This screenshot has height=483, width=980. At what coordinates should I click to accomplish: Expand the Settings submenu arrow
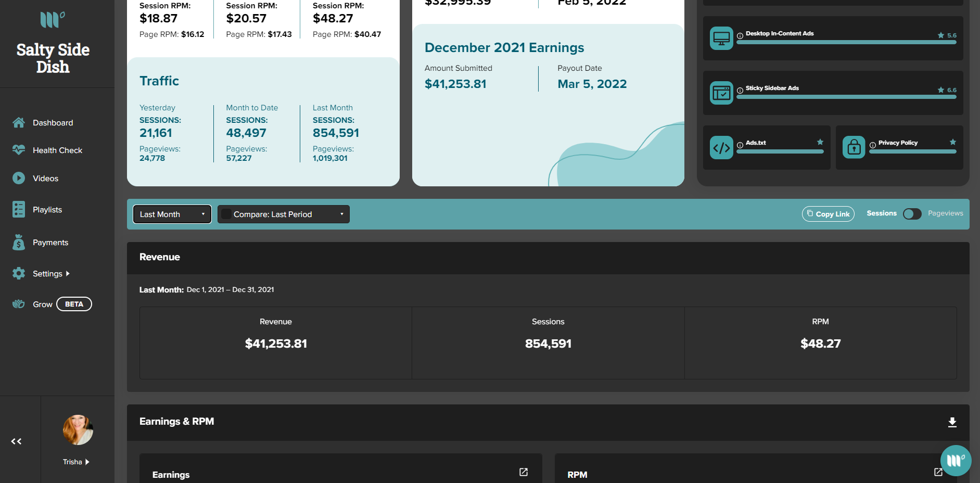click(68, 273)
